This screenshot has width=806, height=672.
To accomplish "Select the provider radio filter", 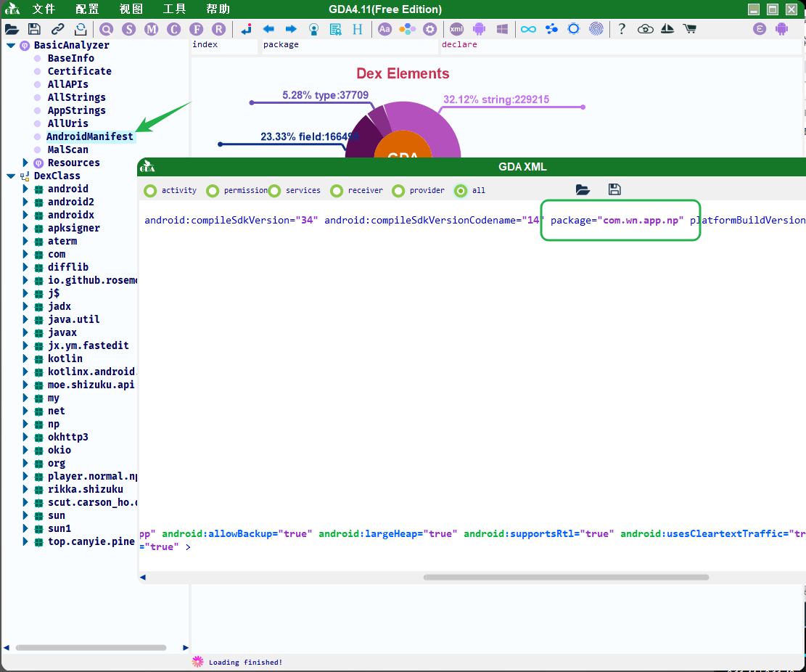I will (x=398, y=191).
